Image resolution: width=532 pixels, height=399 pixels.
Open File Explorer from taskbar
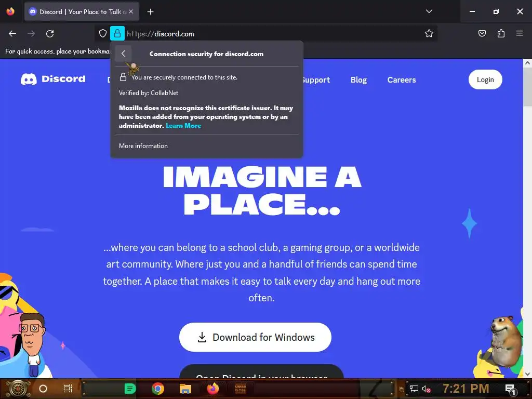point(185,389)
